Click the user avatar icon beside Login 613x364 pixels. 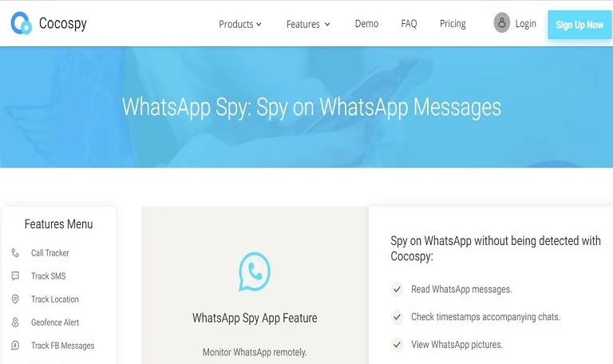click(501, 22)
